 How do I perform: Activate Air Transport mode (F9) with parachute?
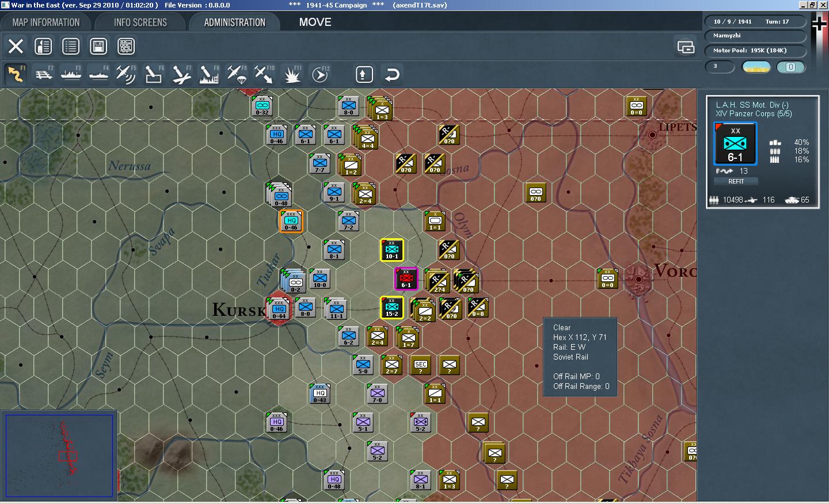[x=237, y=74]
